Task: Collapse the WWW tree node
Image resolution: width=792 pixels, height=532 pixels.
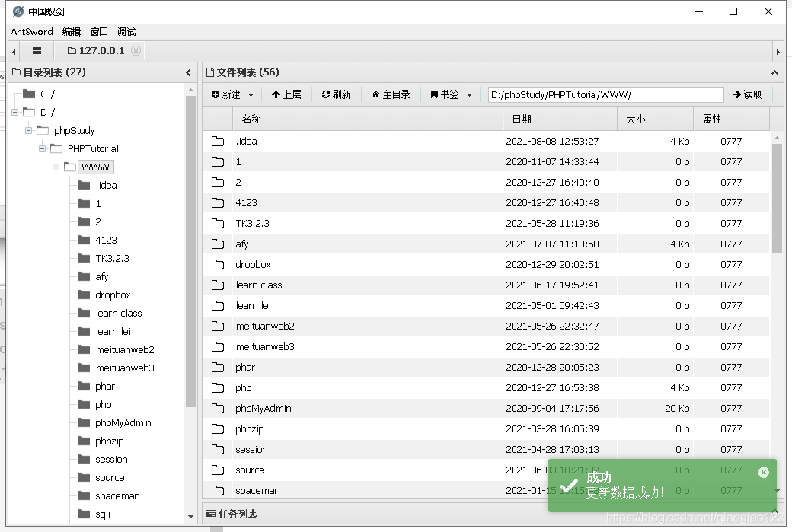Action: pyautogui.click(x=56, y=167)
